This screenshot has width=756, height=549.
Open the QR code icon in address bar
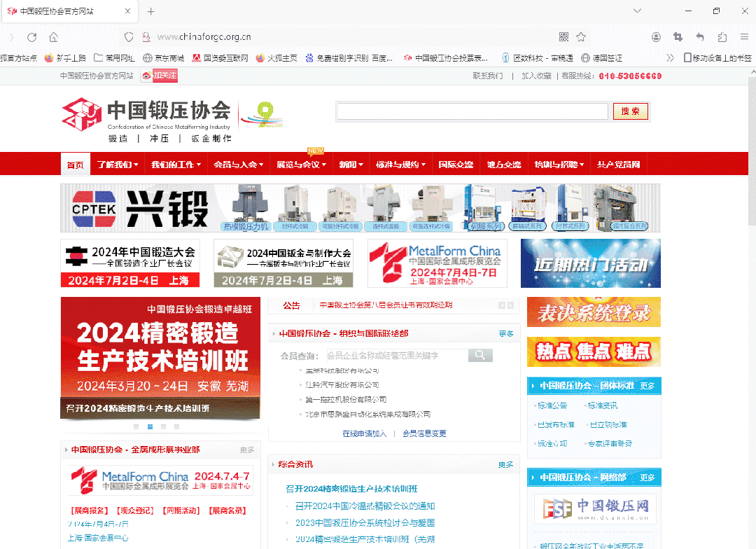564,37
